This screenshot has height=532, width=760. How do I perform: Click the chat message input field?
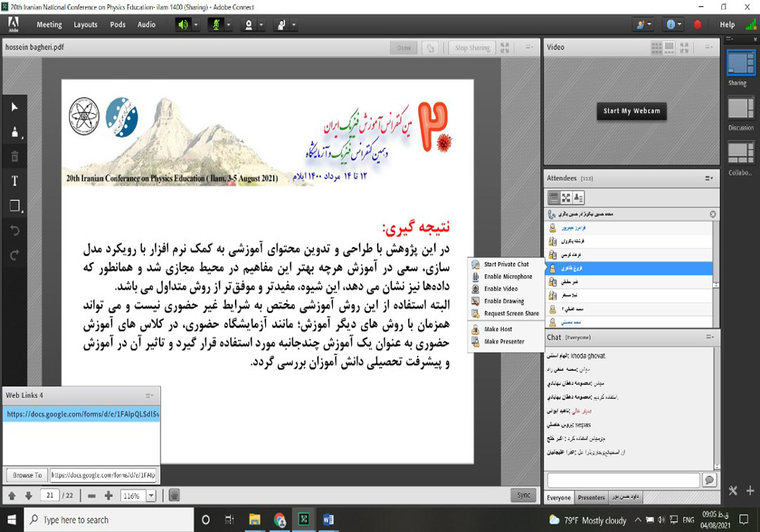[622, 480]
